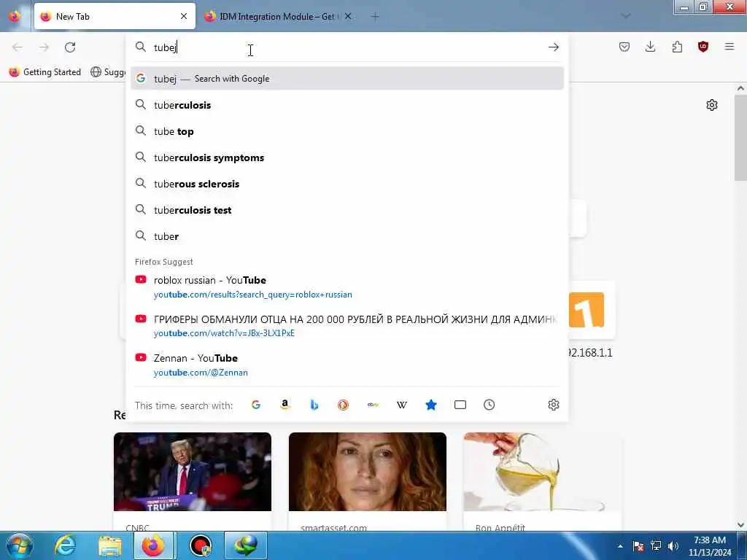Open the 'ГРИФЕРЫ ОБМАНУЛИ ОТЦА' YouTube result

click(x=347, y=326)
